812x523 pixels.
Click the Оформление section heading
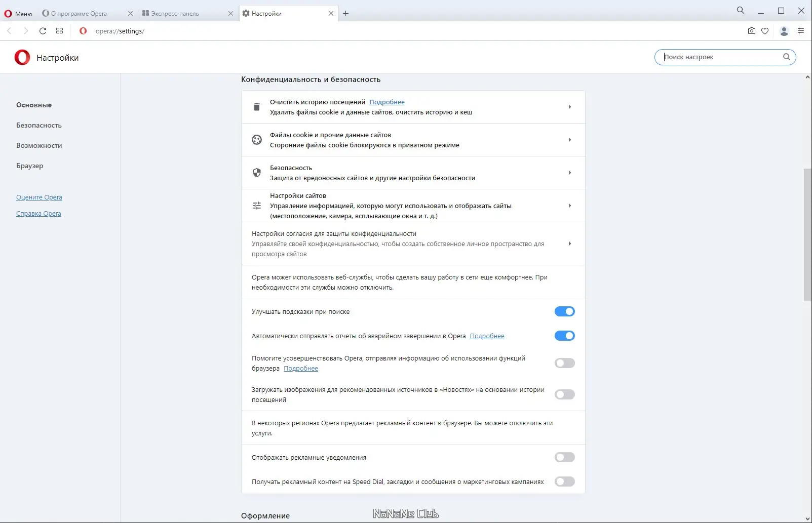point(265,516)
